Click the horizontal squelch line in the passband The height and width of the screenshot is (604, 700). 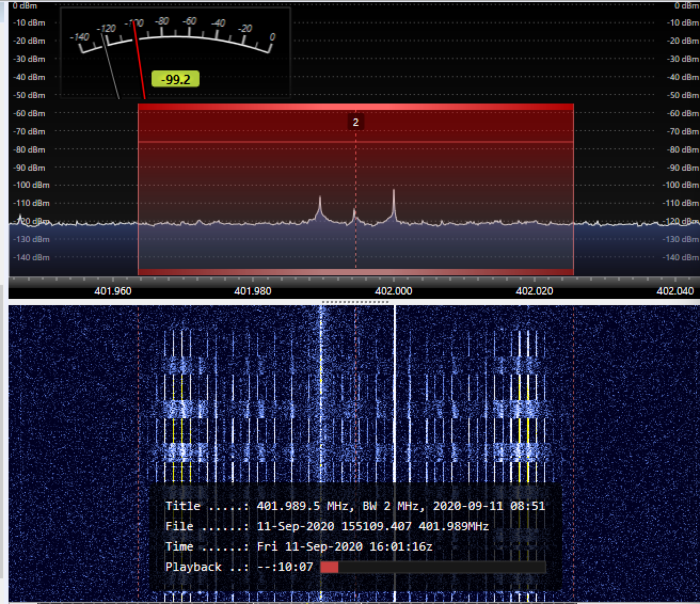pos(355,141)
